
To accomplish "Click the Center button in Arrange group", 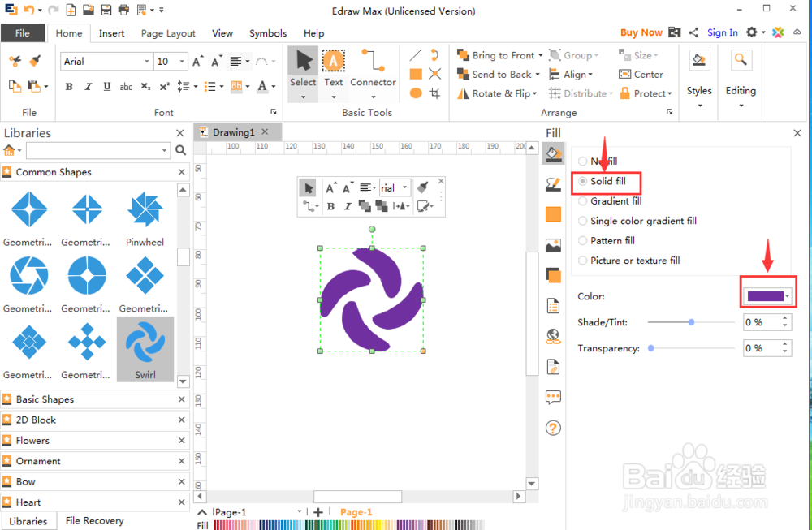I will (641, 75).
